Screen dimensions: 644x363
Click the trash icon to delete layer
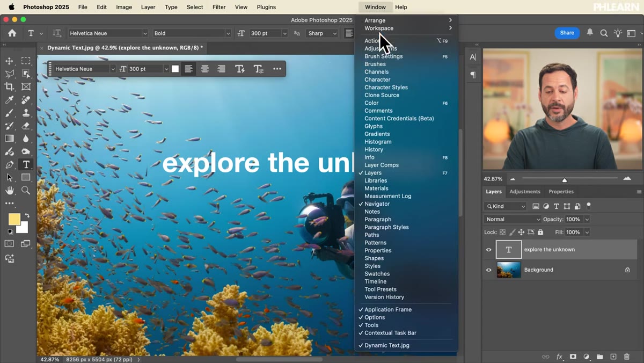click(x=627, y=357)
